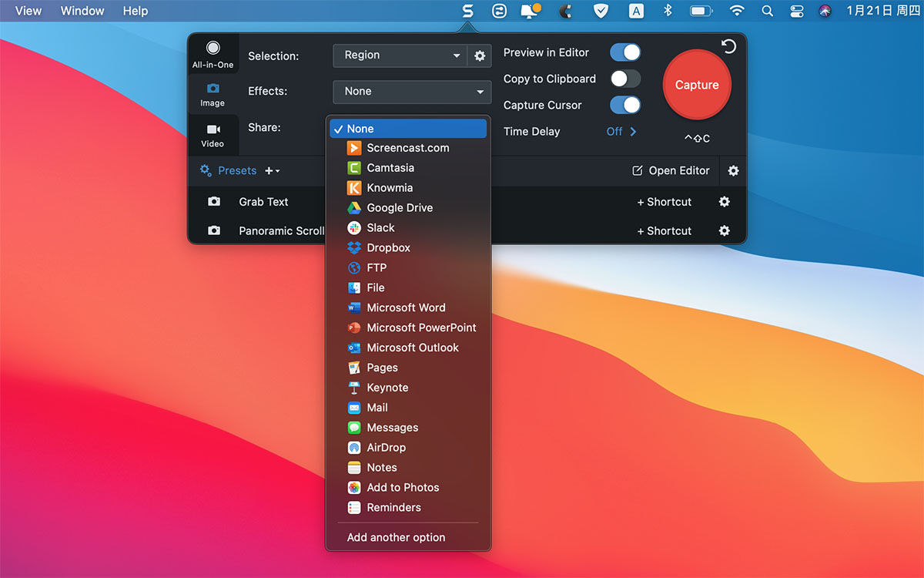Open the Presets section
This screenshot has height=578, width=924.
click(228, 171)
